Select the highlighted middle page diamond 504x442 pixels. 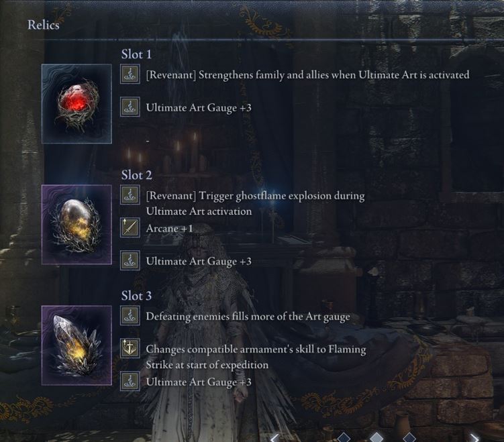pyautogui.click(x=376, y=437)
